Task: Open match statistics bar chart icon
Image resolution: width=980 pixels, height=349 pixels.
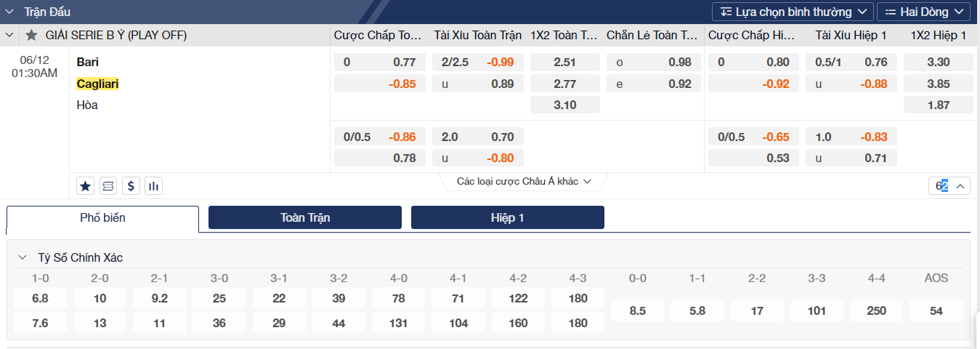Action: tap(153, 186)
